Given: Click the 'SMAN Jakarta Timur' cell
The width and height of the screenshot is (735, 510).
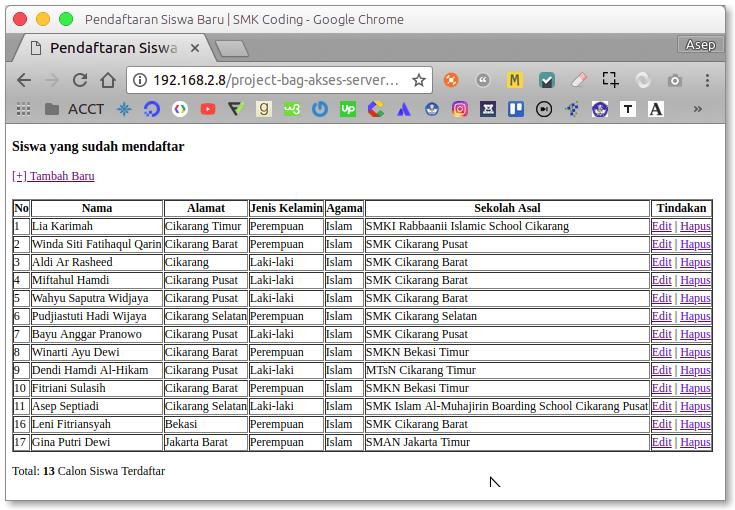Looking at the screenshot, I should pos(507,442).
